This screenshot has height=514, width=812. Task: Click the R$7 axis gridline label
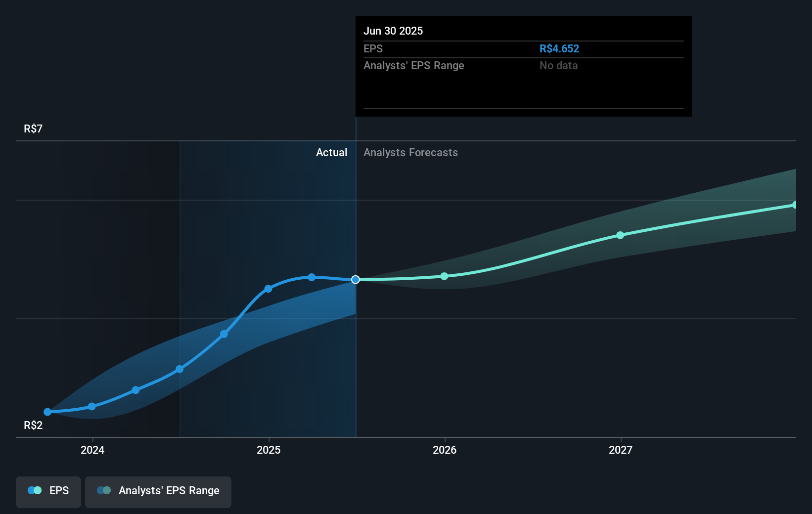[x=32, y=128]
